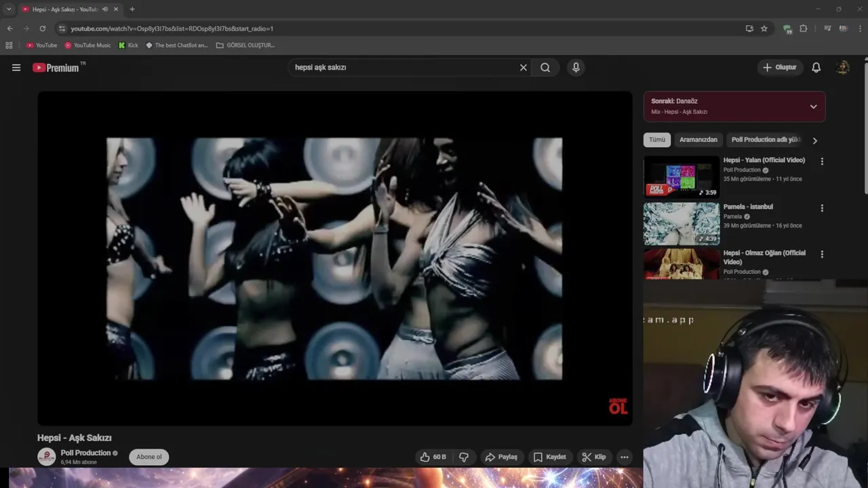The height and width of the screenshot is (488, 868).
Task: Share the video with Paylaş
Action: tap(502, 457)
